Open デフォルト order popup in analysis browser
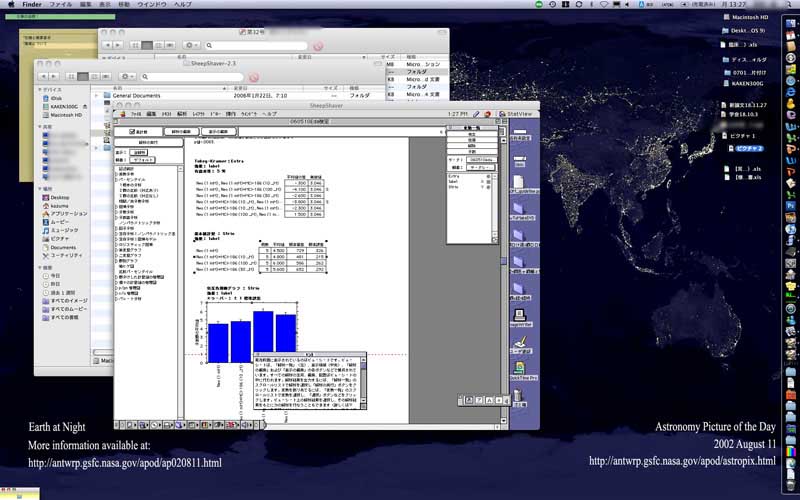800x500 pixels. pos(142,160)
